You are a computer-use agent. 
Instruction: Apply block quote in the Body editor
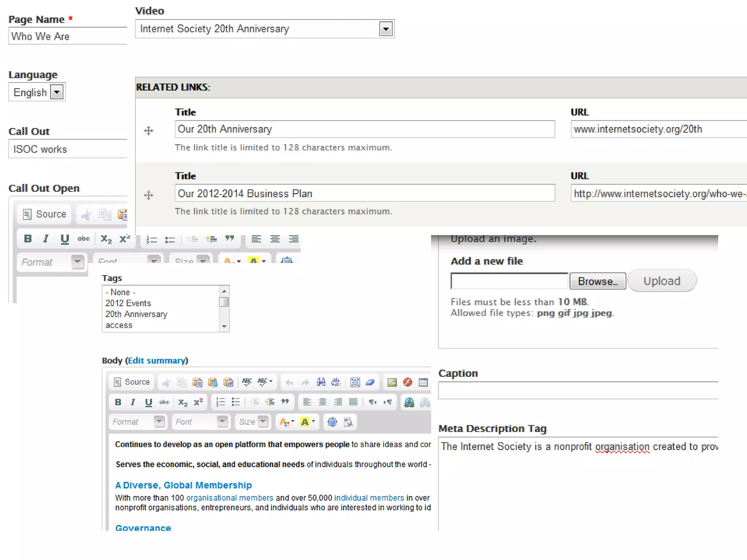click(285, 402)
